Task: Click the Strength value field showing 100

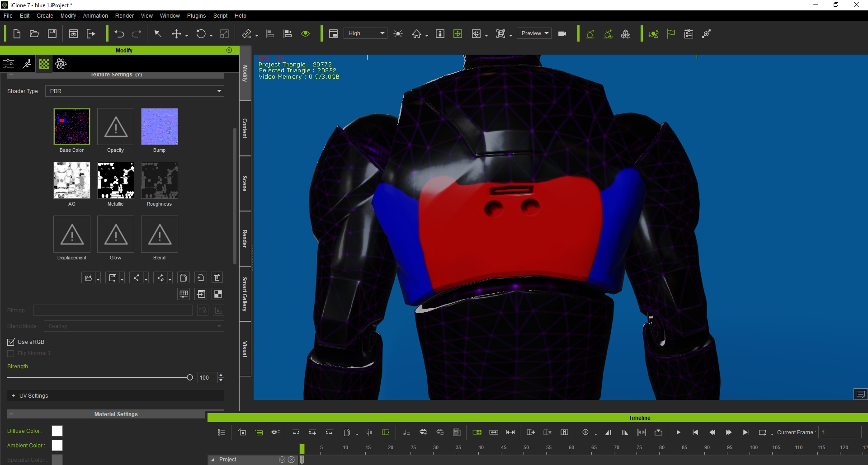Action: coord(208,378)
